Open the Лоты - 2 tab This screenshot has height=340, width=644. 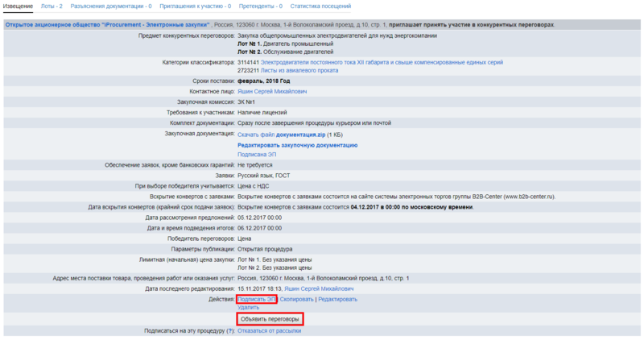52,6
